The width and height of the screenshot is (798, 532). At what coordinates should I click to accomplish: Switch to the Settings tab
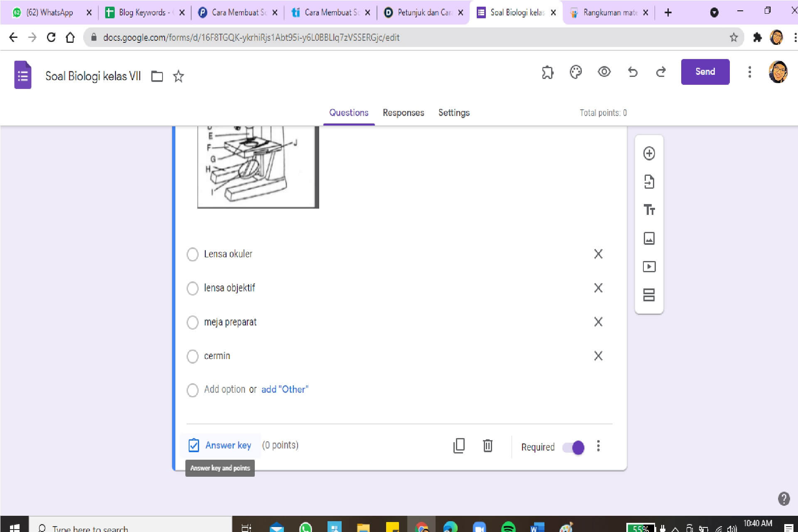tap(454, 113)
